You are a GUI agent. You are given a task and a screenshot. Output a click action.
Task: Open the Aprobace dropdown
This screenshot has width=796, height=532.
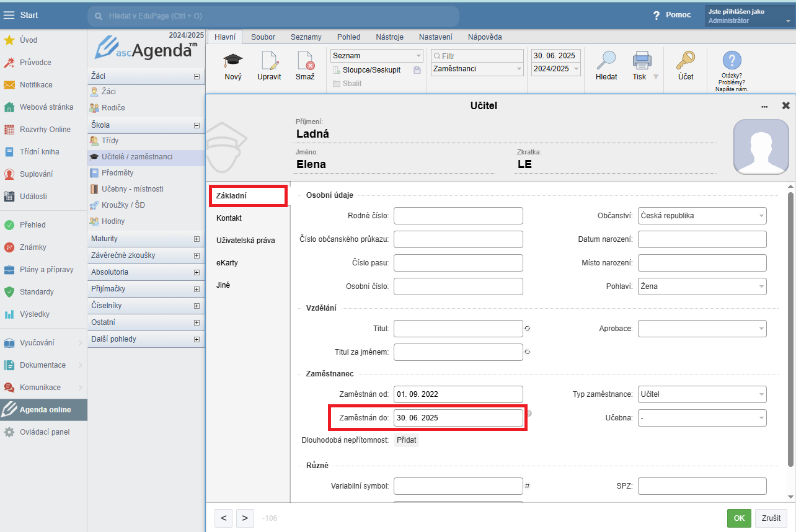point(702,329)
